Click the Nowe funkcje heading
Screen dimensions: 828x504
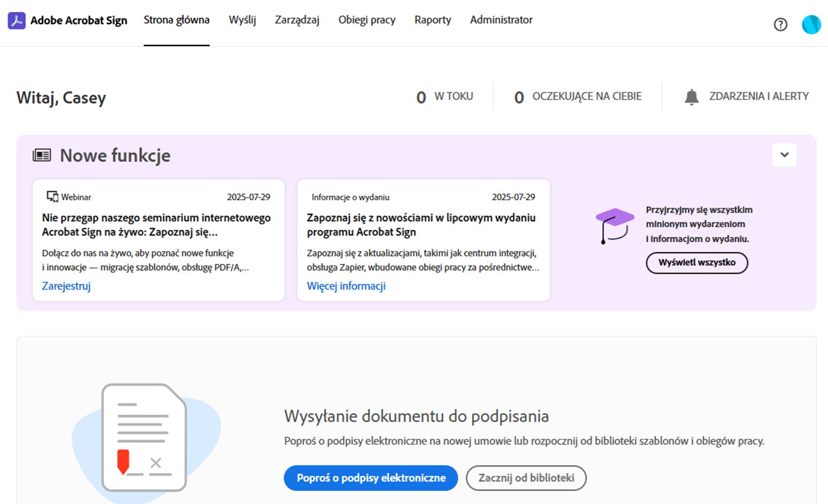[115, 156]
